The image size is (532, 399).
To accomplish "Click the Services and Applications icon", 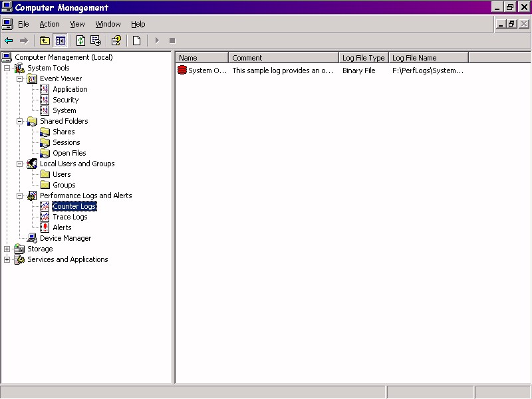I will tap(19, 259).
